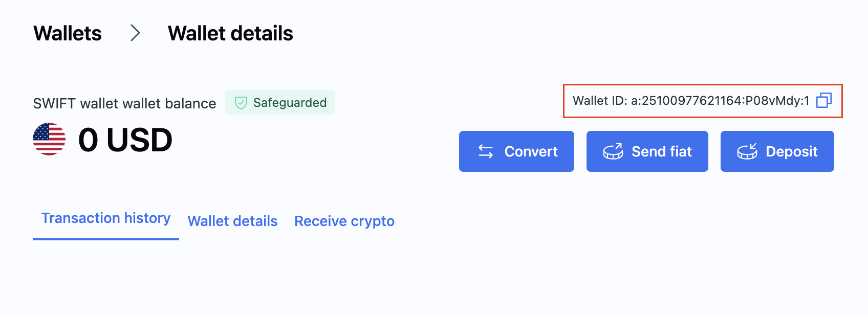Click the 'Wallet ID:' label text
This screenshot has width=868, height=316.
click(x=599, y=101)
